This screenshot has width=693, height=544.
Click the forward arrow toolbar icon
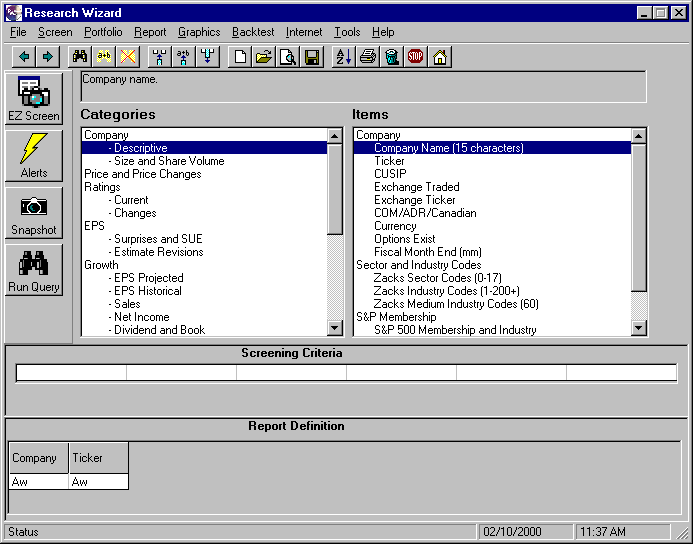pyautogui.click(x=48, y=57)
